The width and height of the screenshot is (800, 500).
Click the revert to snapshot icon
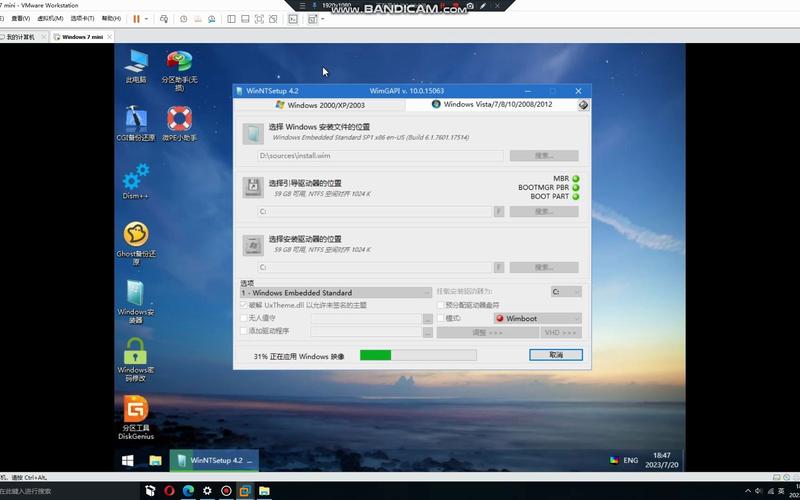(197, 19)
